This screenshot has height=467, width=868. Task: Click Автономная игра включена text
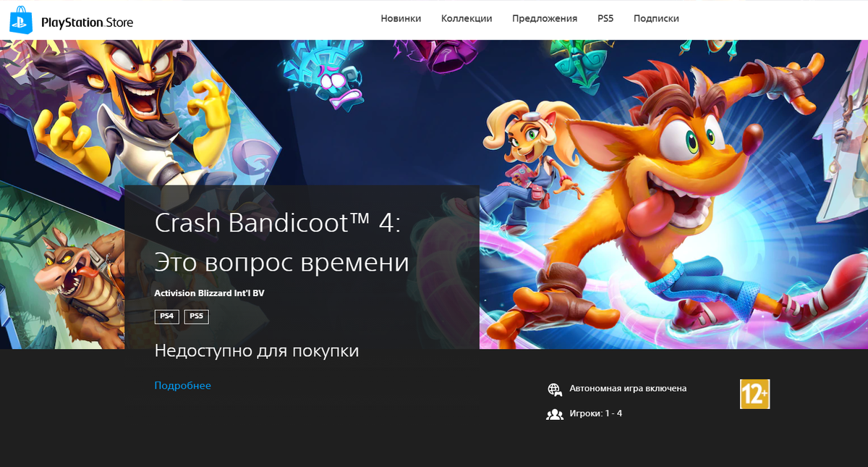pos(629,387)
